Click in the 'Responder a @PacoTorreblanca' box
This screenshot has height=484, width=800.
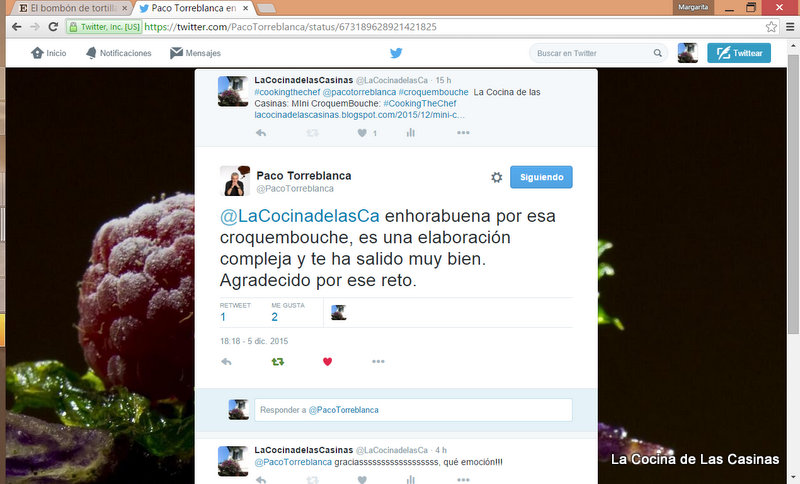(x=413, y=410)
